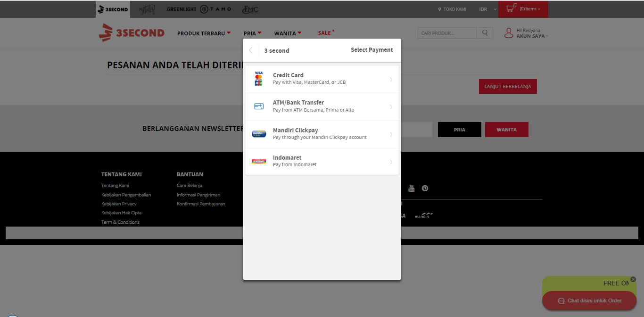Viewport: 644px width, 317px height.
Task: Focus the CARI PRODUK search field
Action: pos(447,33)
